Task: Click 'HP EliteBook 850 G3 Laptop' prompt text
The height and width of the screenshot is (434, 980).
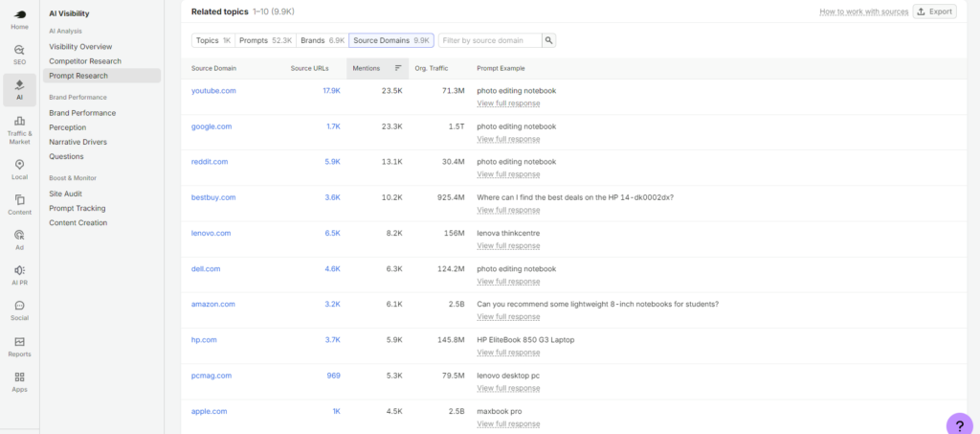Action: [525, 339]
